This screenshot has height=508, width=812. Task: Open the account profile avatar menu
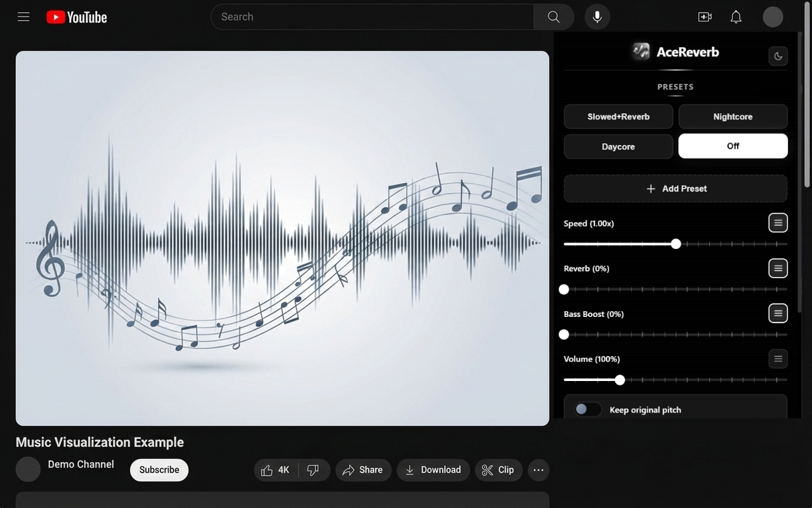[773, 17]
